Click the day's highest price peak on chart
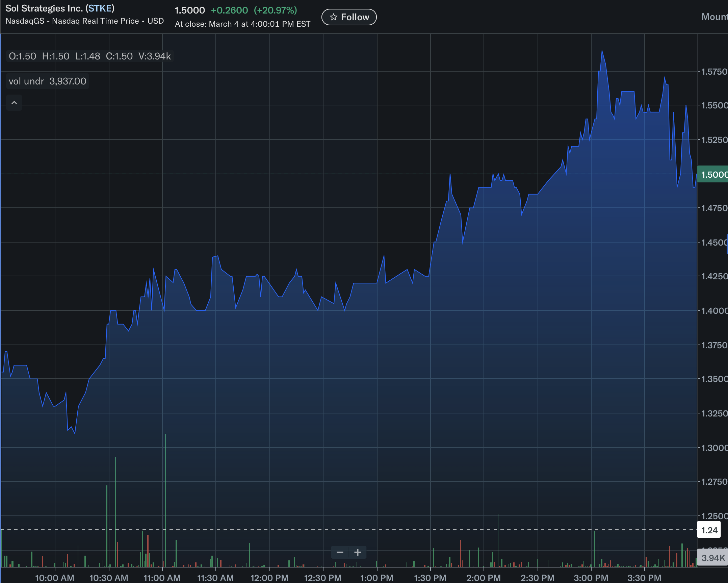 point(602,50)
